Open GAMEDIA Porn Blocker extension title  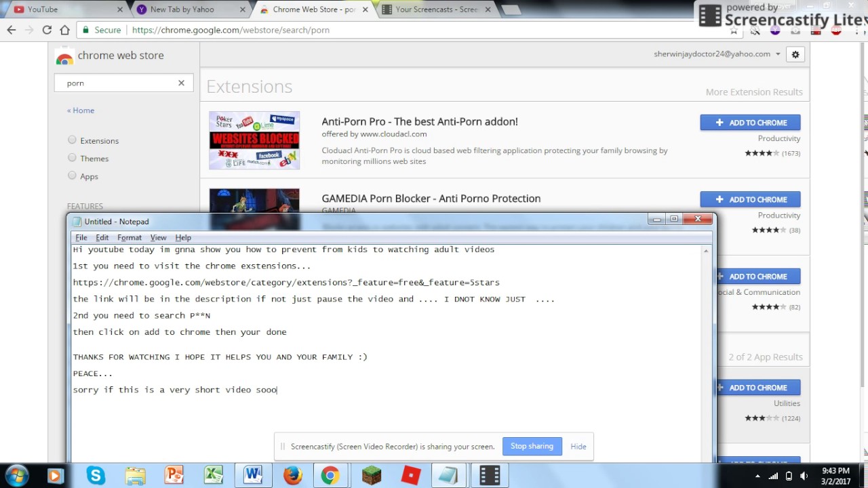pyautogui.click(x=431, y=199)
